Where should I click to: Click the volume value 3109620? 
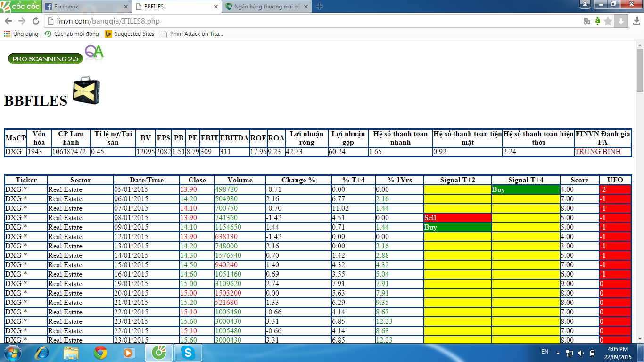(228, 284)
